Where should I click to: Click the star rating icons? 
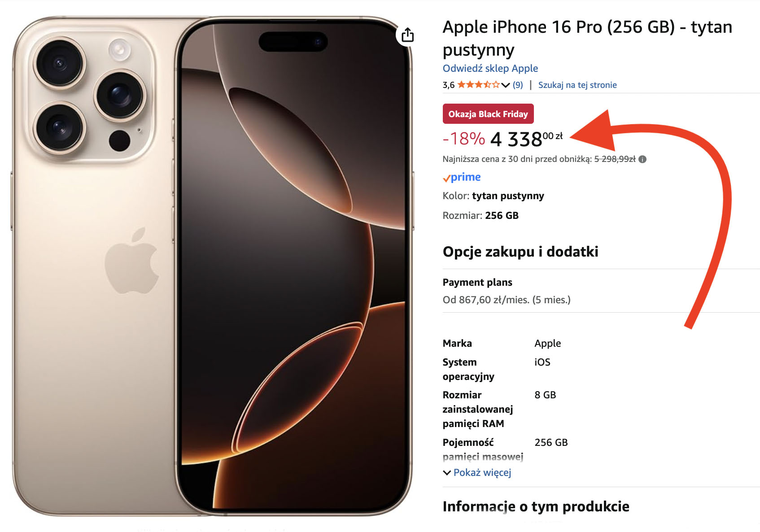(x=478, y=85)
